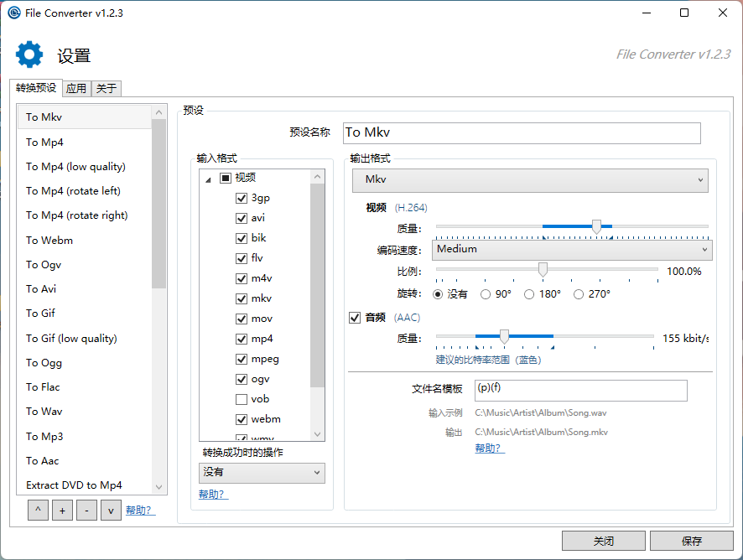
Task: Open the 转换成功时的操作 dropdown
Action: click(262, 473)
